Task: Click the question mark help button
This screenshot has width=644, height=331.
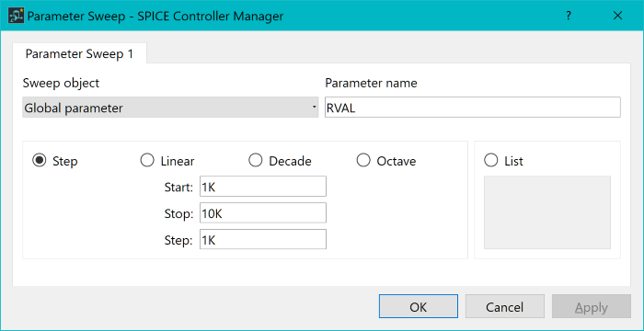Action: 569,16
